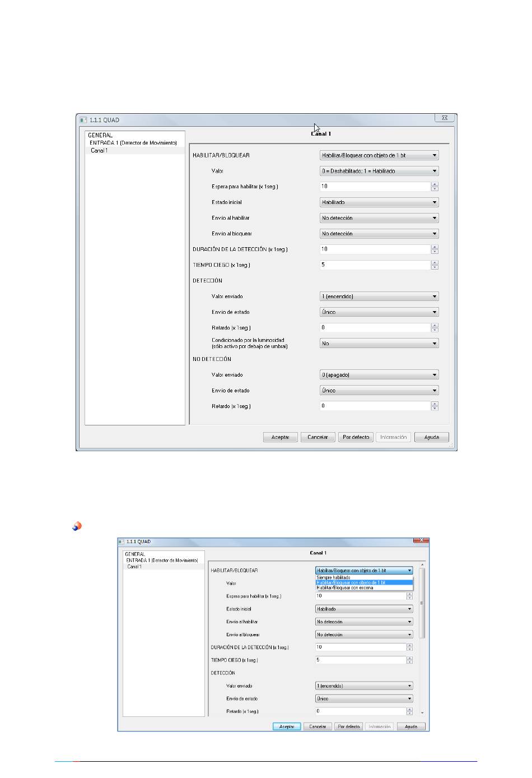
Task: Click the vertical scrollbar thumb in smaller dialog
Action: pyautogui.click(x=422, y=603)
